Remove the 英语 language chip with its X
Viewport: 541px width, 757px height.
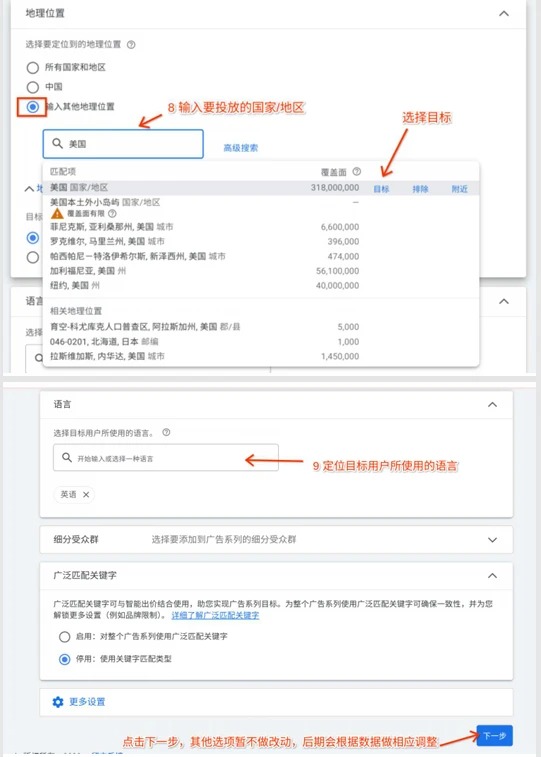tap(86, 494)
